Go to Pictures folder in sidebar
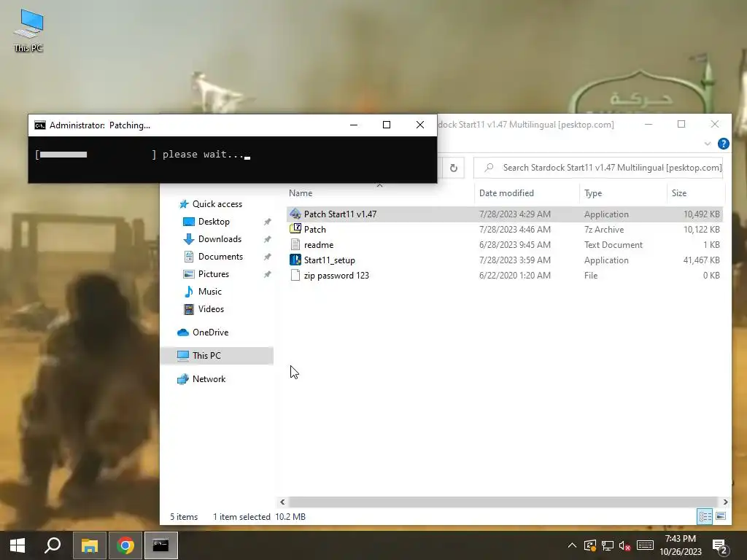This screenshot has width=747, height=560. (214, 274)
